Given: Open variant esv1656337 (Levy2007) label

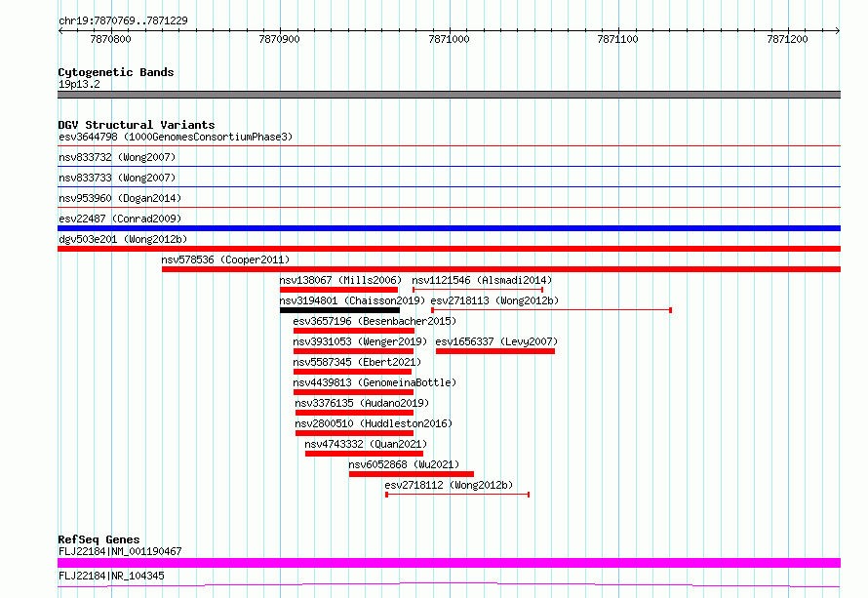Looking at the screenshot, I should (496, 341).
